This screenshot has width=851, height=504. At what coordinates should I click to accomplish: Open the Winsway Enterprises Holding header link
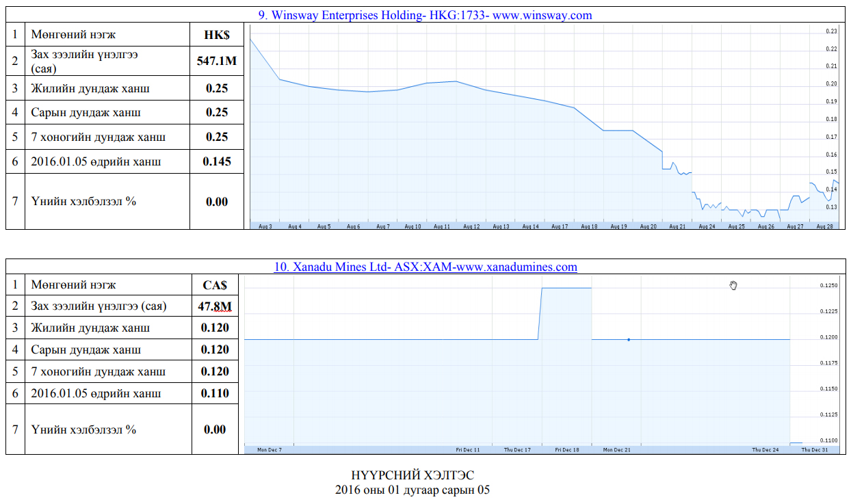[425, 15]
